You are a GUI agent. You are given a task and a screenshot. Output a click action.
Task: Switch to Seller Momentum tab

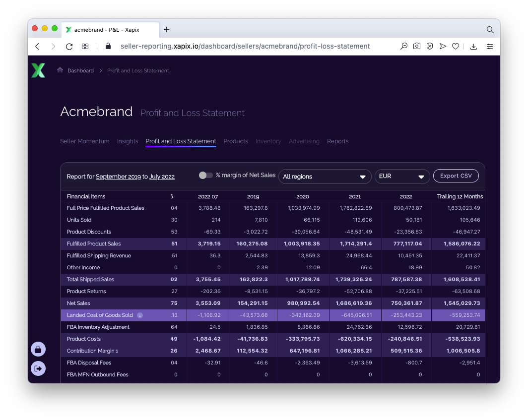coord(84,141)
